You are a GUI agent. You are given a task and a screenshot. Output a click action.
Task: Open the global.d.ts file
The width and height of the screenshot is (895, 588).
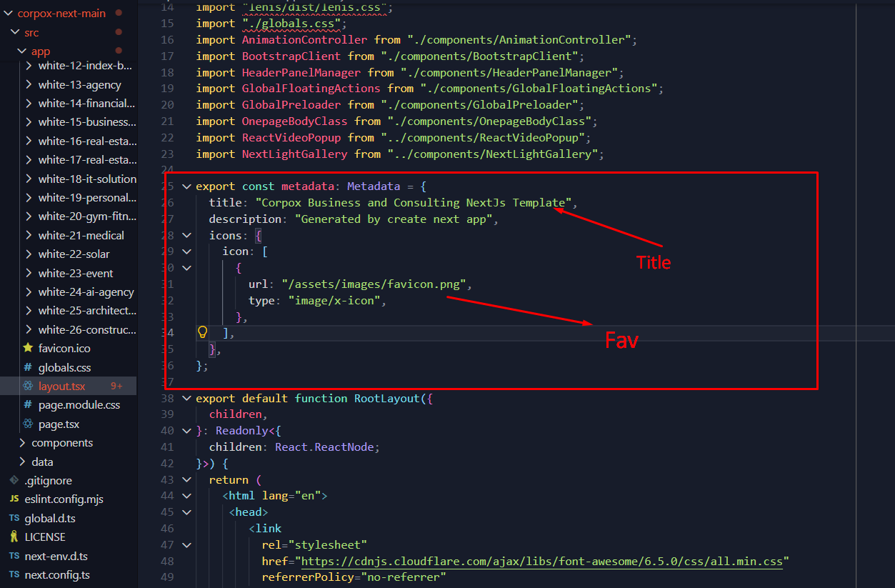tap(50, 518)
